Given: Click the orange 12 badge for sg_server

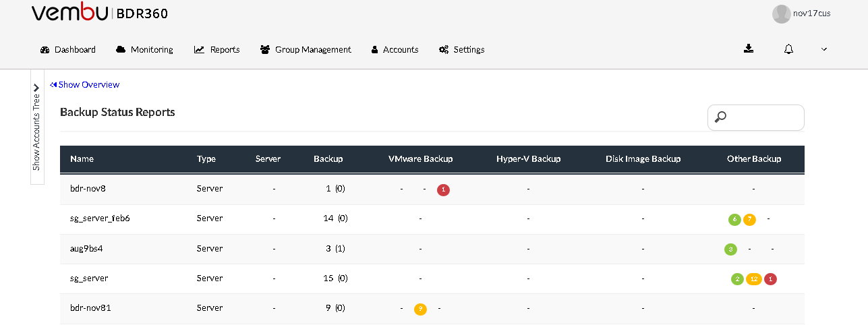Looking at the screenshot, I should pos(753,278).
